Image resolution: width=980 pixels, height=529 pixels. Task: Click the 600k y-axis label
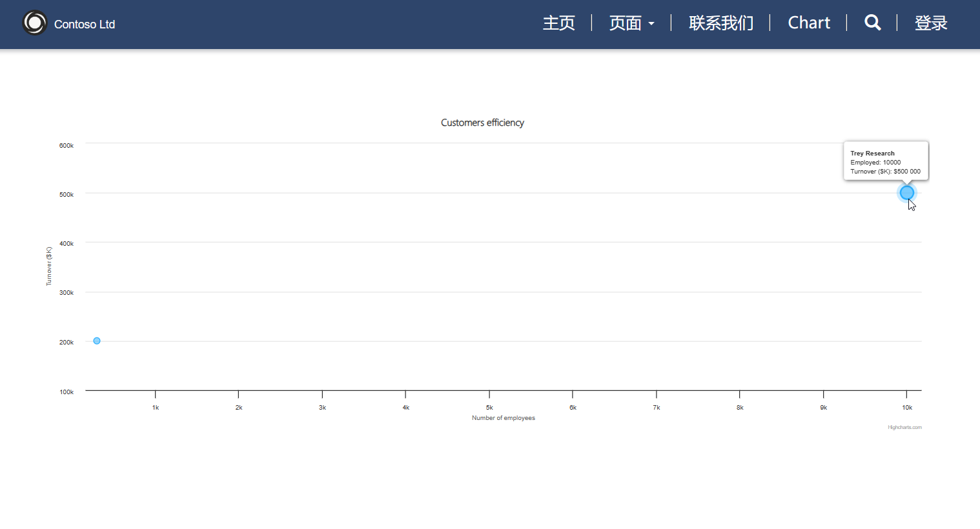[66, 146]
